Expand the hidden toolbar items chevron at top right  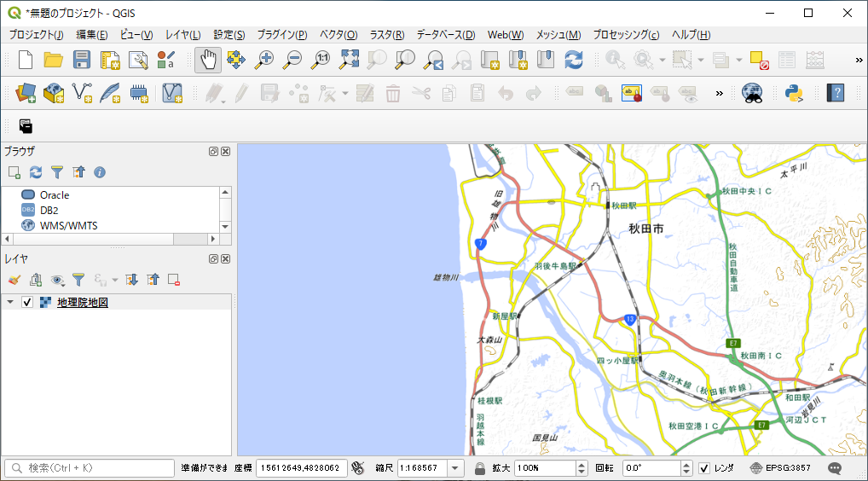pos(859,60)
